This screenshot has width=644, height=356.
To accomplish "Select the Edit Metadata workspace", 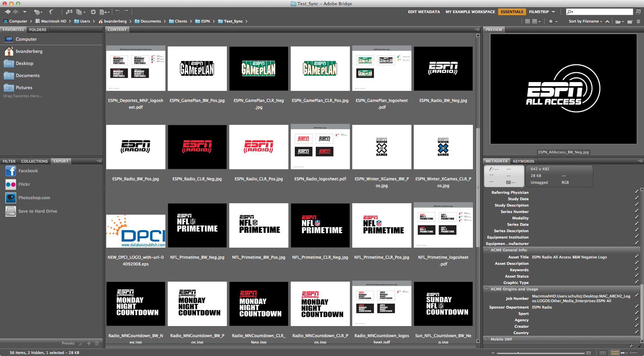I will [x=424, y=12].
